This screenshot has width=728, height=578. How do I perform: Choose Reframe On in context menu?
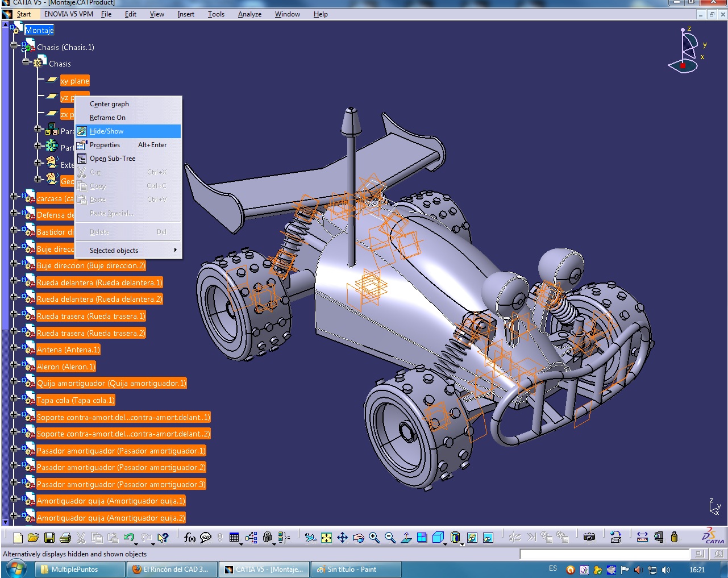coord(128,118)
